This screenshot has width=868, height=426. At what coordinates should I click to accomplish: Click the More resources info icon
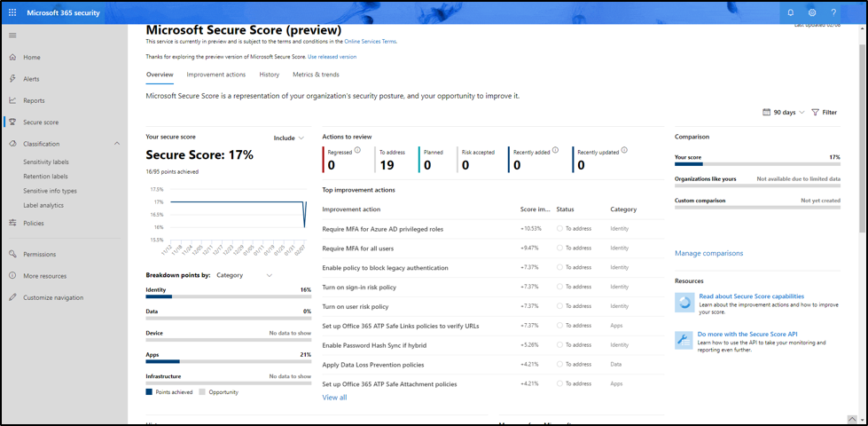tap(12, 276)
